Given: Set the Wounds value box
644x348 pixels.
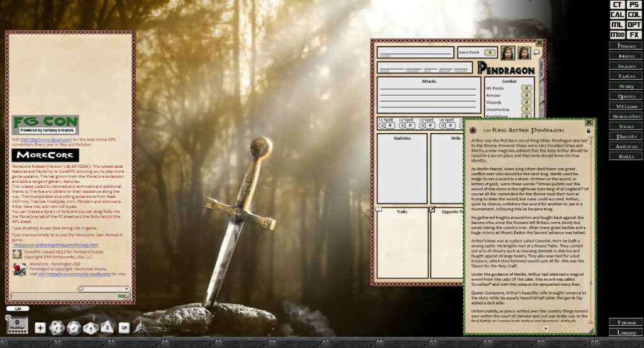Looking at the screenshot, I should [x=526, y=102].
